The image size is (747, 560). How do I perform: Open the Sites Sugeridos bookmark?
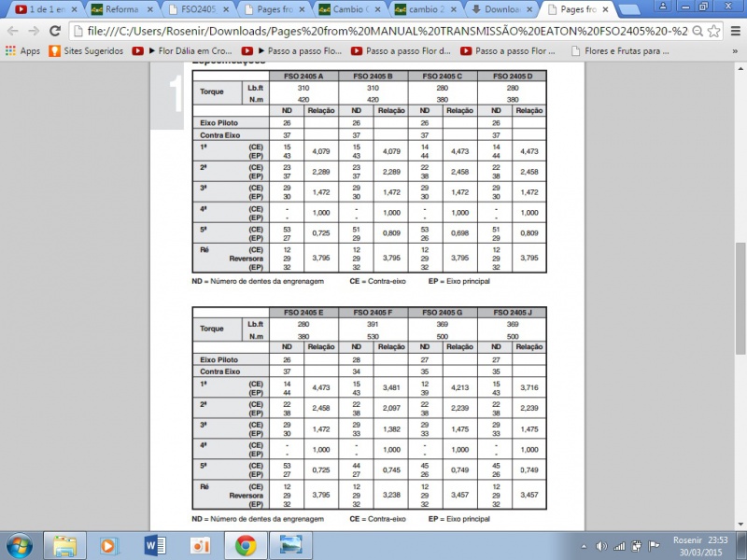pyautogui.click(x=86, y=51)
